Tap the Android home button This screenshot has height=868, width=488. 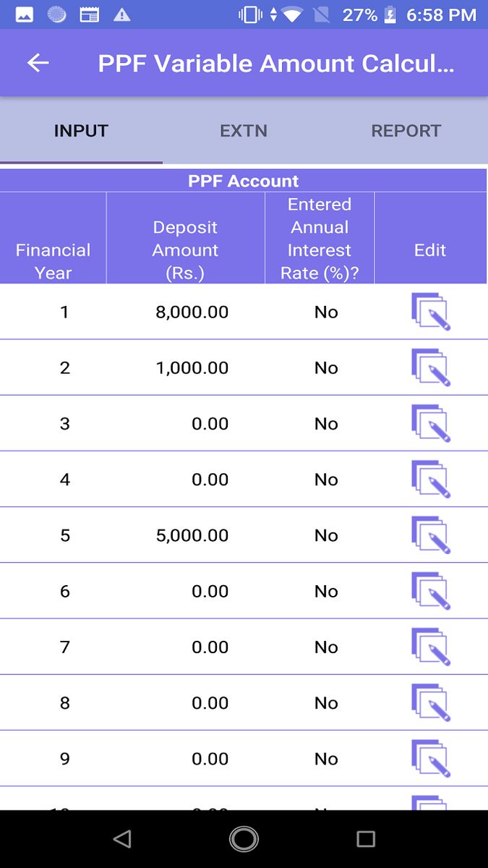pyautogui.click(x=244, y=839)
